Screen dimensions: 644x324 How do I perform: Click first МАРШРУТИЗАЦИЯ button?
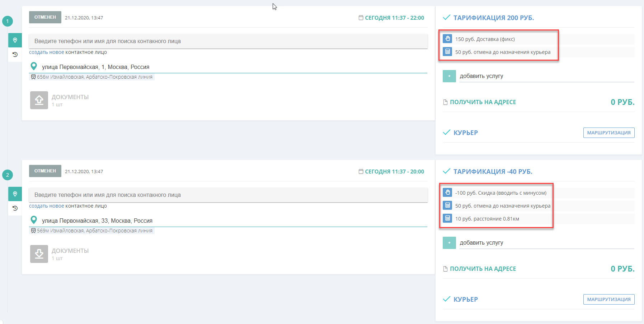[609, 133]
